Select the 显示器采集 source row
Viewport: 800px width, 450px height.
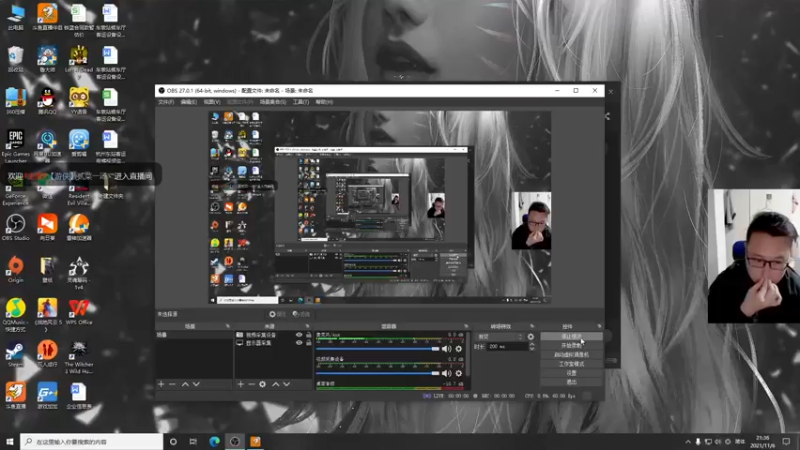273,343
